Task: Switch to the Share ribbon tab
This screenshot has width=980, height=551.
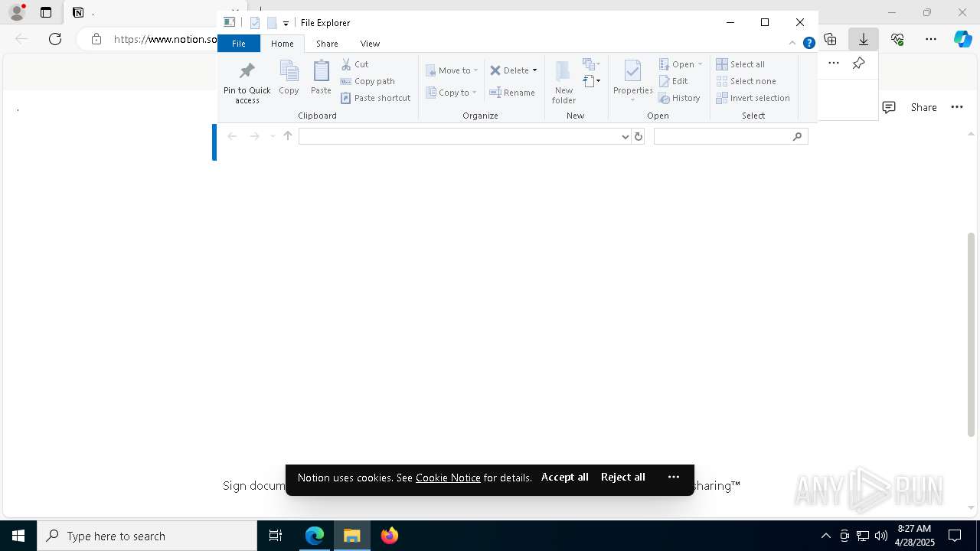Action: pyautogui.click(x=327, y=44)
